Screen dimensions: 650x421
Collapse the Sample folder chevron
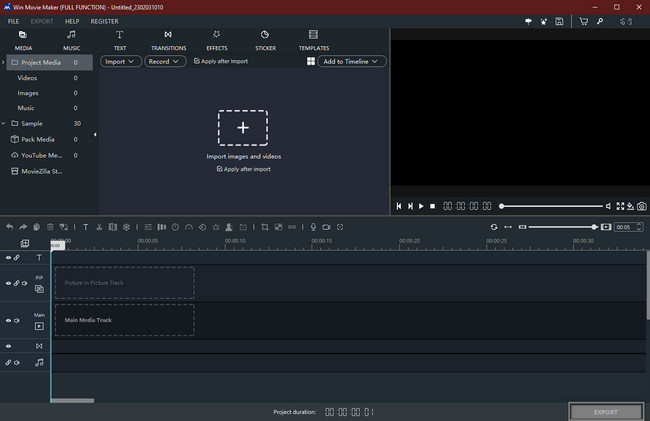3,123
